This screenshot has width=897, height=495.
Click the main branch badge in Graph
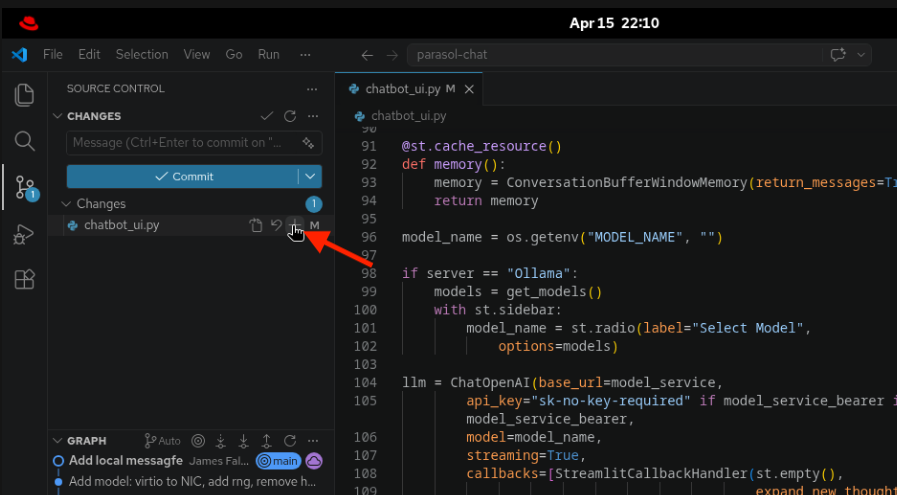click(278, 461)
